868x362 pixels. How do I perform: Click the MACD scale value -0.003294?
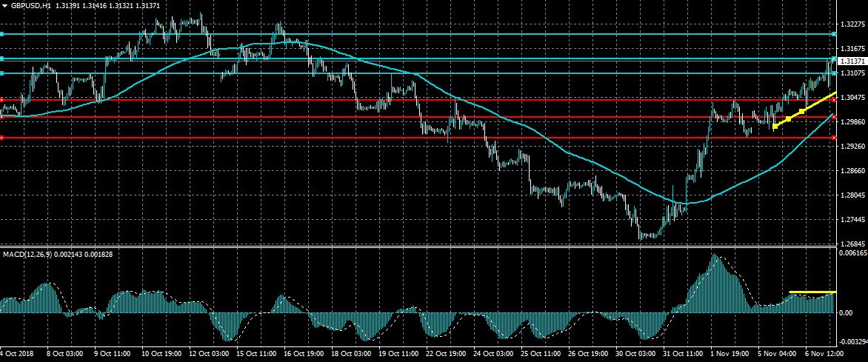(x=853, y=342)
